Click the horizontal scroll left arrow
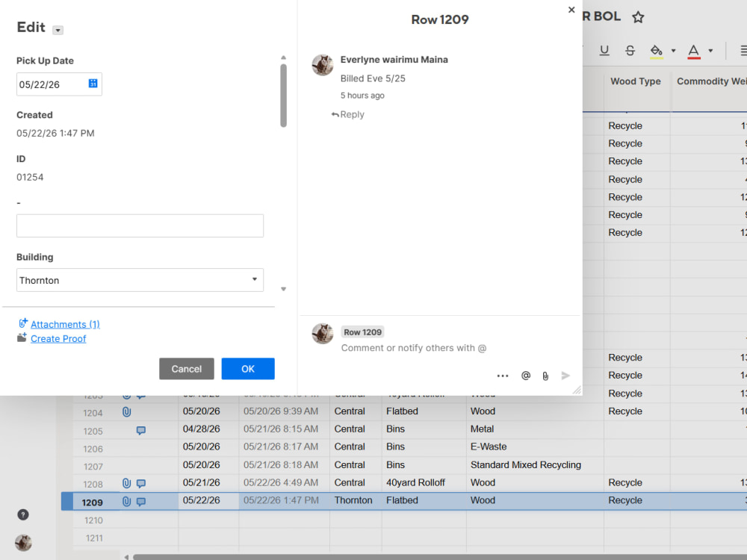The width and height of the screenshot is (747, 560). tap(126, 557)
